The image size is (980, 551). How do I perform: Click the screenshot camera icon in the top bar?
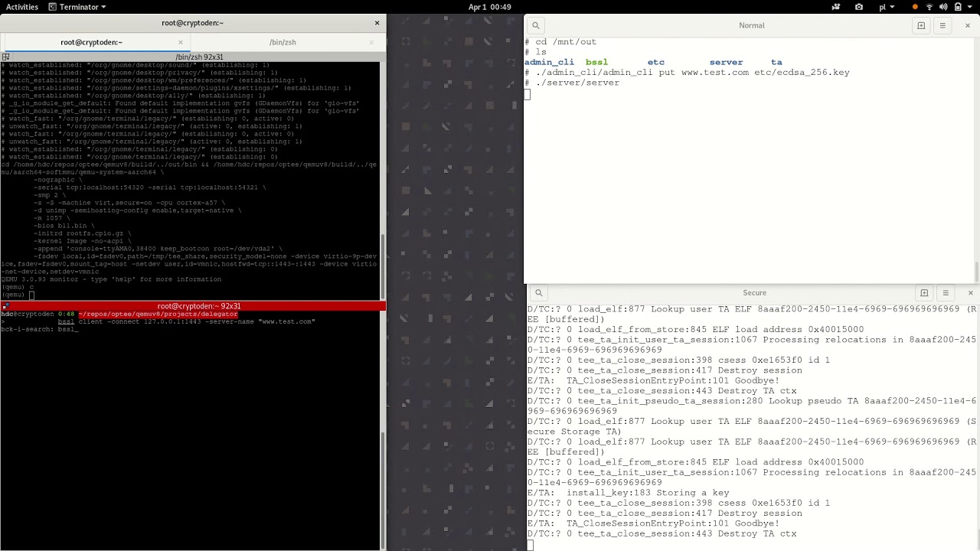point(859,7)
